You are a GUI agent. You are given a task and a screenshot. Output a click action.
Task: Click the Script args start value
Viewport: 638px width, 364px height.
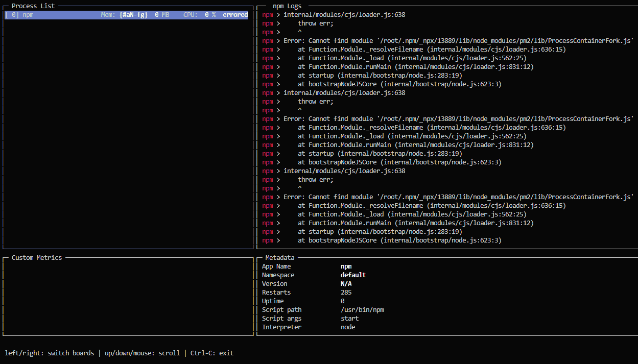tap(349, 319)
